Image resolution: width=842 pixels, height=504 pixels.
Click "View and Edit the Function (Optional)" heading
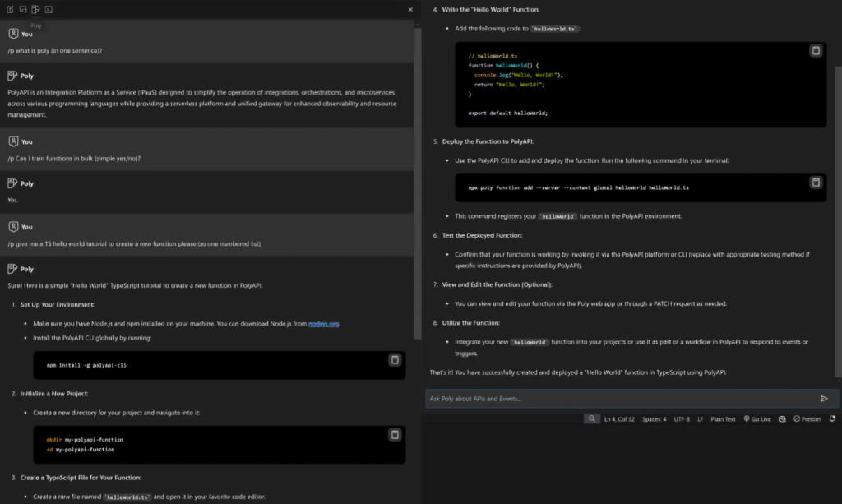click(497, 284)
